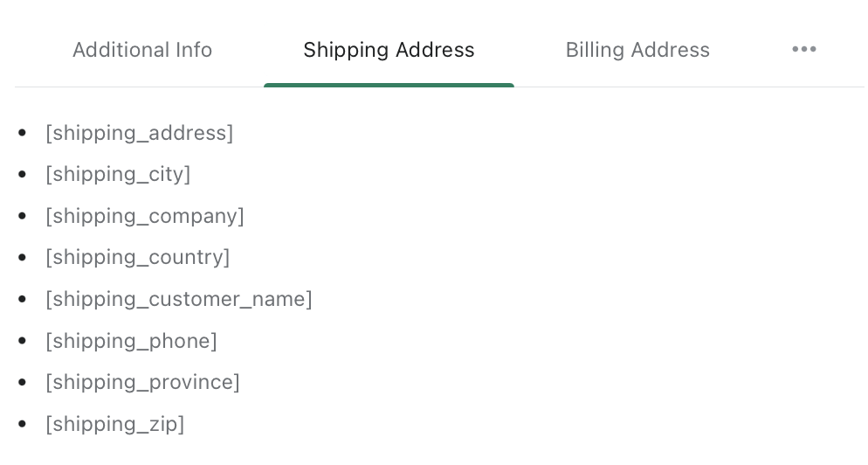Pick the [shipping_country] variable
The width and height of the screenshot is (868, 465).
[x=138, y=258]
